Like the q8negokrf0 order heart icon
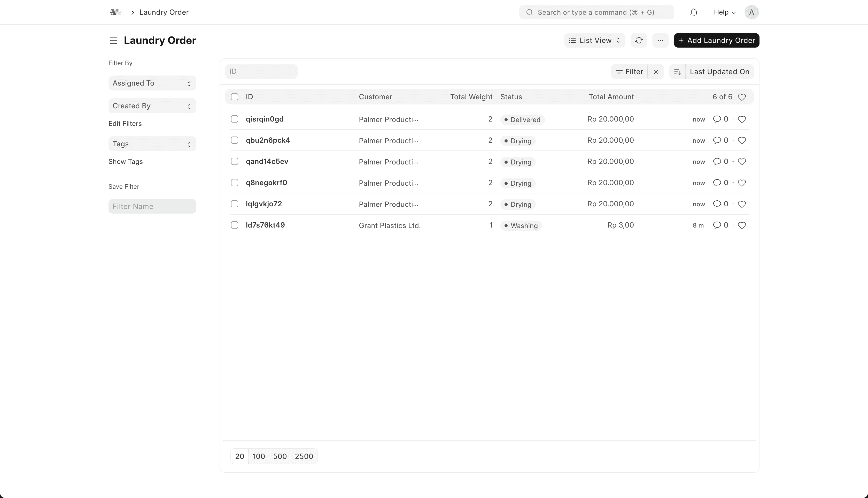The height and width of the screenshot is (498, 868). tap(742, 183)
